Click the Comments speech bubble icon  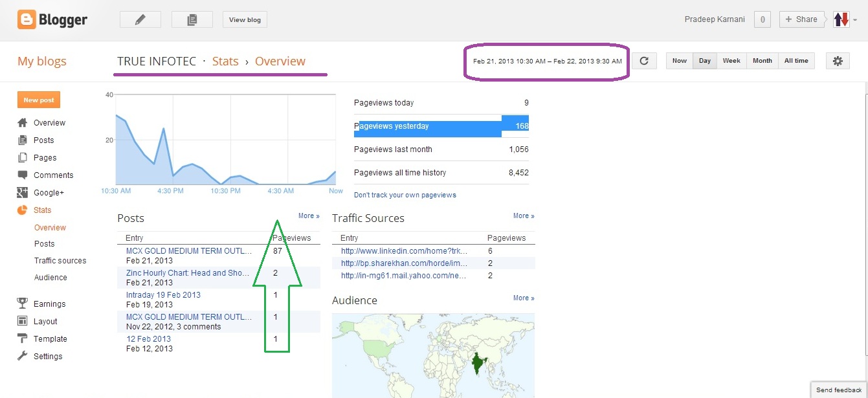pos(23,175)
